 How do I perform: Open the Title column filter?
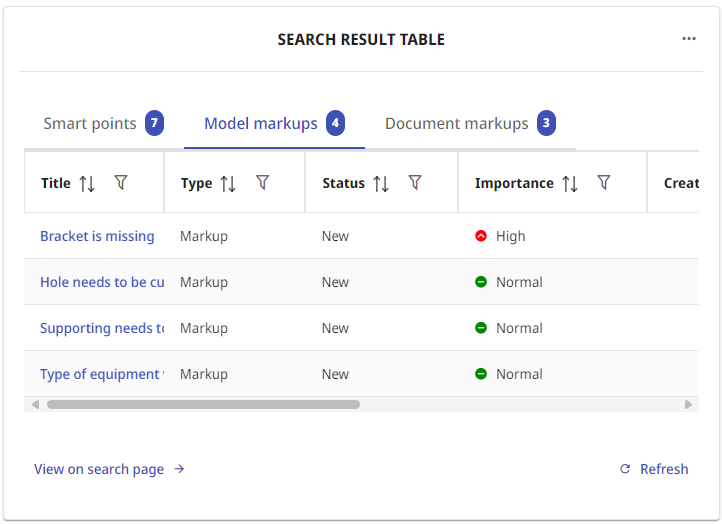pyautogui.click(x=121, y=182)
